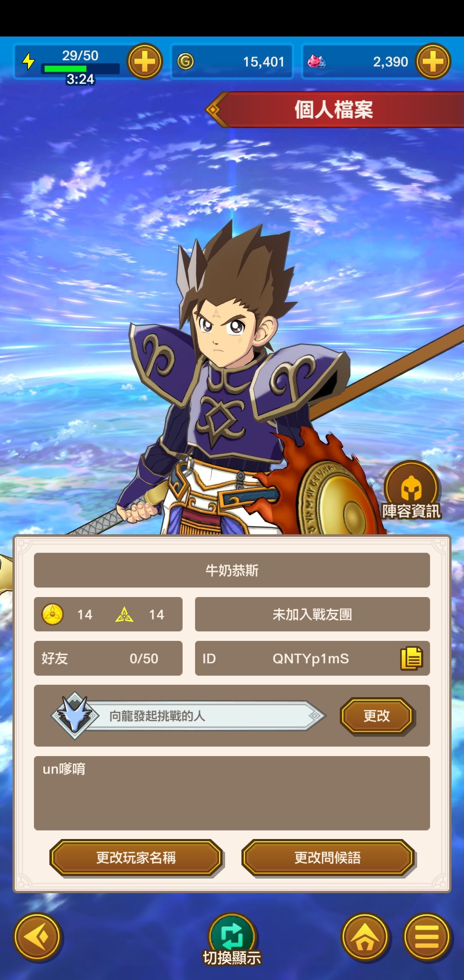Select the 個人檔案 banner header

334,109
